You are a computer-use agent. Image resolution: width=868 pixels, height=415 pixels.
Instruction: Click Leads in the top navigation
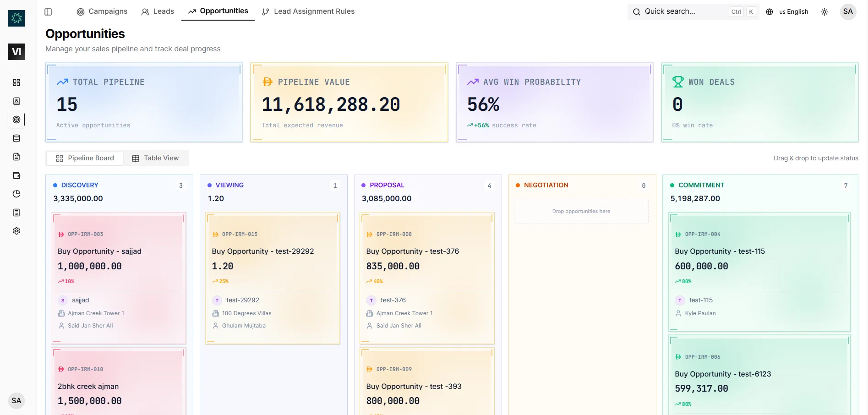[158, 11]
